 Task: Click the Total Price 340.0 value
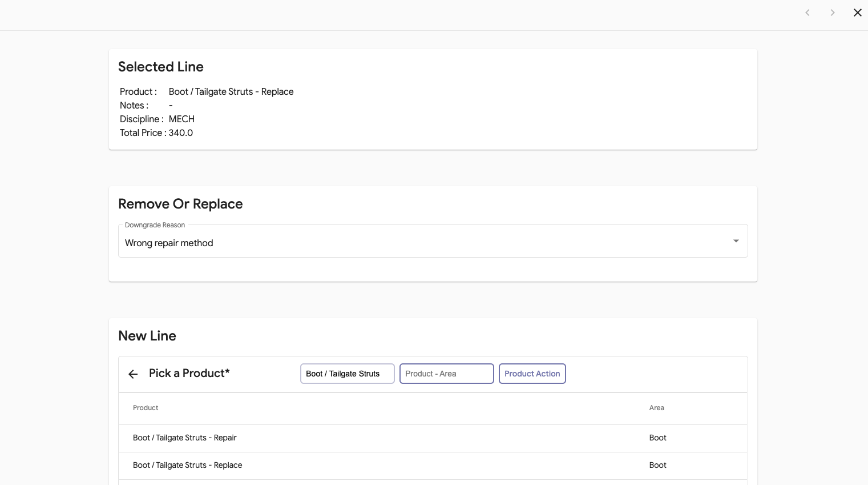pos(181,133)
